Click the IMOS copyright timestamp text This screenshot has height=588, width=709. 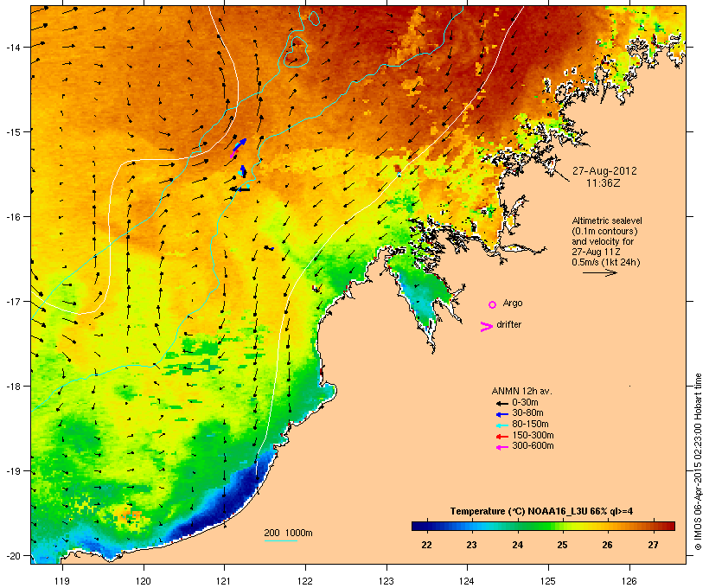[698, 462]
